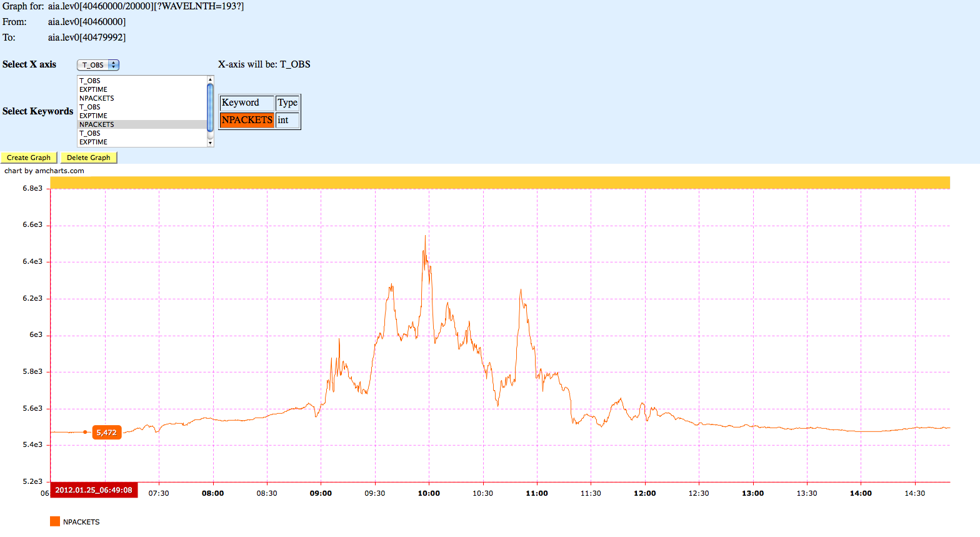Click the 5,472 value balloon
This screenshot has width=980, height=537.
point(106,433)
